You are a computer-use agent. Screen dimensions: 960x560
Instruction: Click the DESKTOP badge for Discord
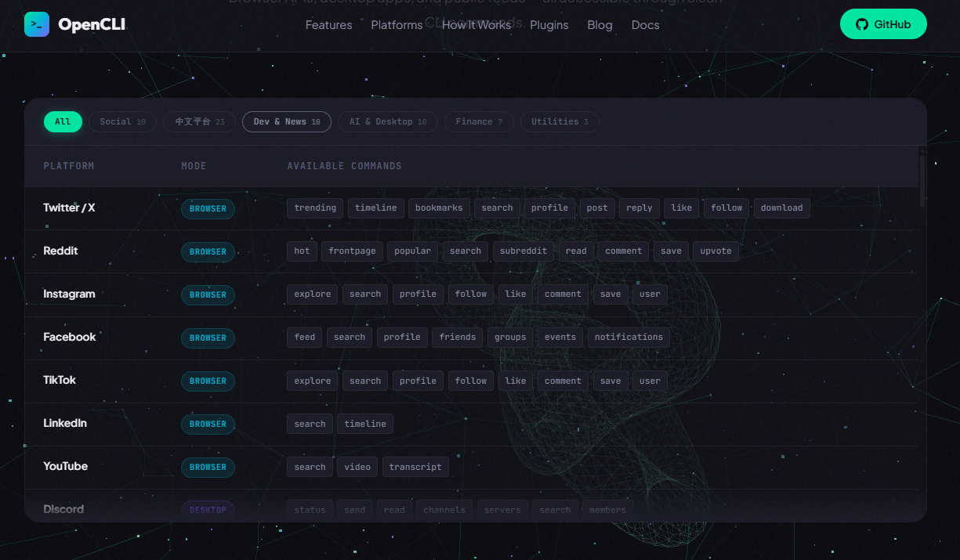(x=208, y=510)
